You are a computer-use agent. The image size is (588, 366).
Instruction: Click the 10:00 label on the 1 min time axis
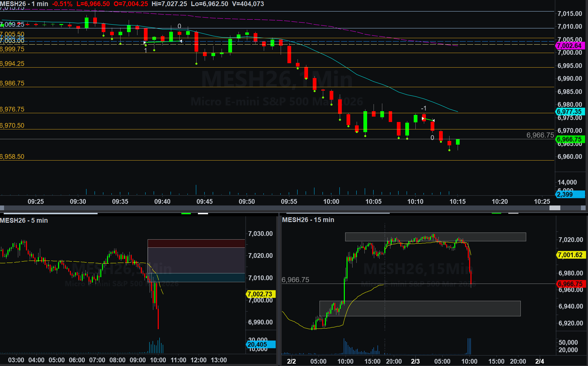[331, 201]
